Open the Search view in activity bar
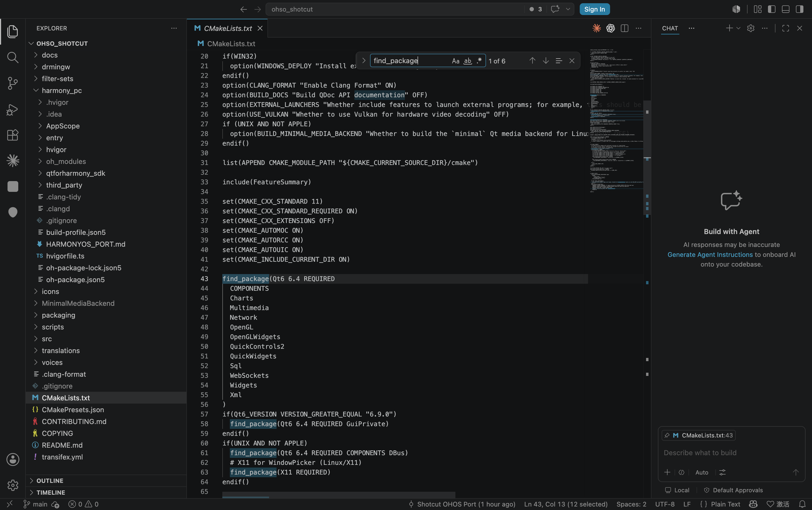812x510 pixels. coord(12,57)
